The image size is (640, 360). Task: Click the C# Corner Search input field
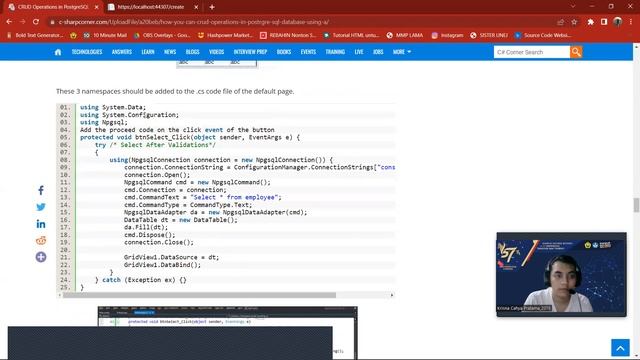531,52
